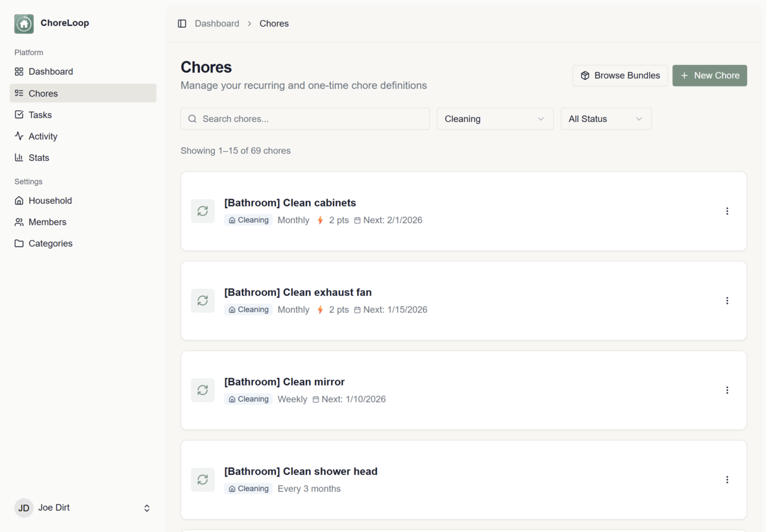
Task: Click the recurring icon for Clean cabinets
Action: pyautogui.click(x=203, y=211)
